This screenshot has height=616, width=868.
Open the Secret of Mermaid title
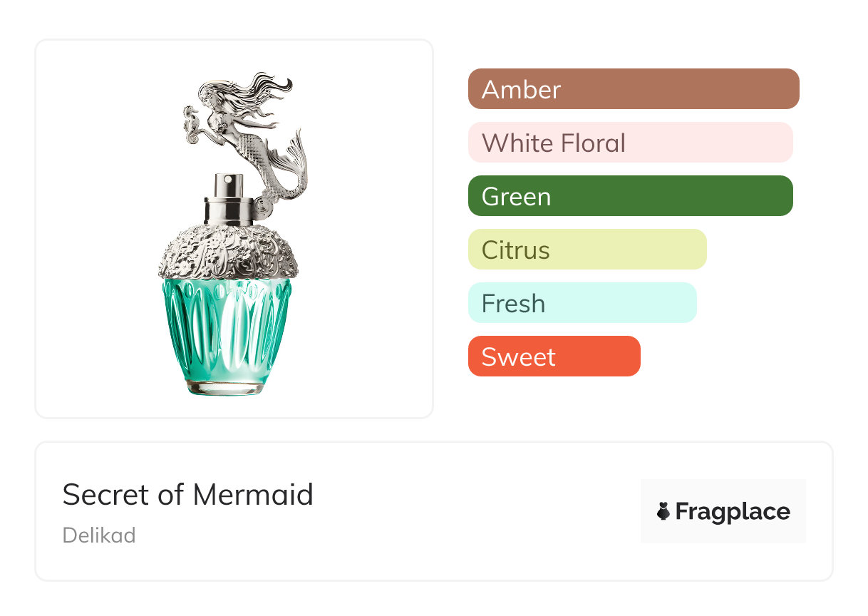coord(187,494)
